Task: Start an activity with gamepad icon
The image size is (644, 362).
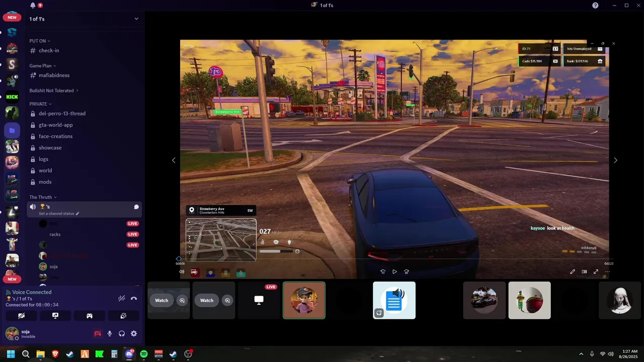Action: click(90, 316)
